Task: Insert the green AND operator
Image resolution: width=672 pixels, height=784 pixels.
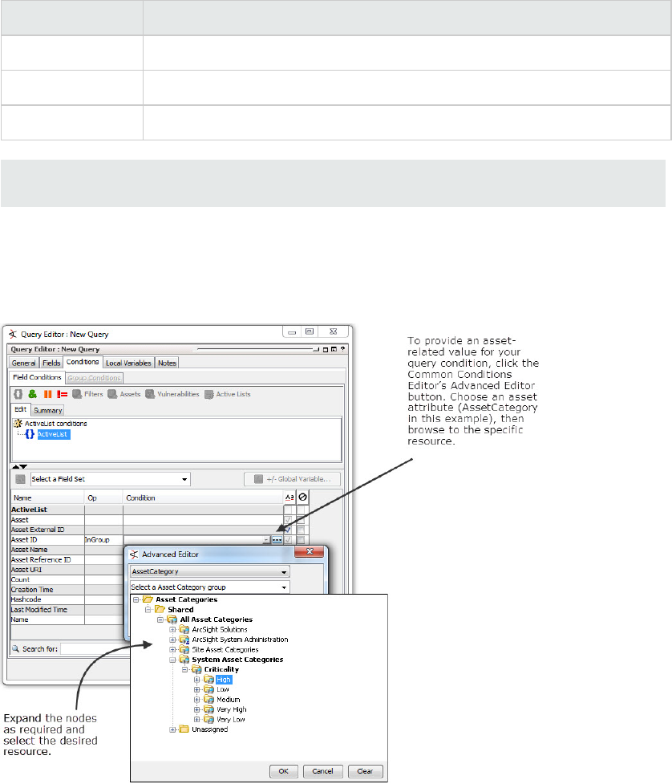Action: 32,394
